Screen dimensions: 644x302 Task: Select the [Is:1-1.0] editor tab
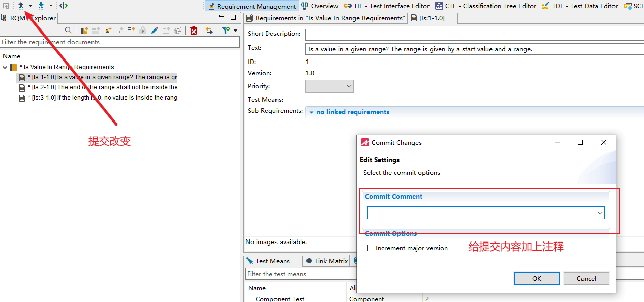[x=432, y=18]
